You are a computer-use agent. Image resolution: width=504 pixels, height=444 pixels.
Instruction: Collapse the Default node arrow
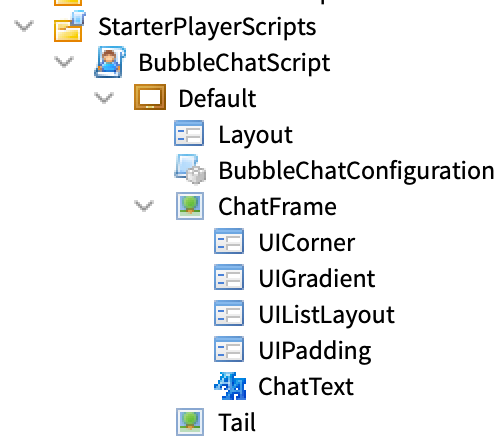104,98
